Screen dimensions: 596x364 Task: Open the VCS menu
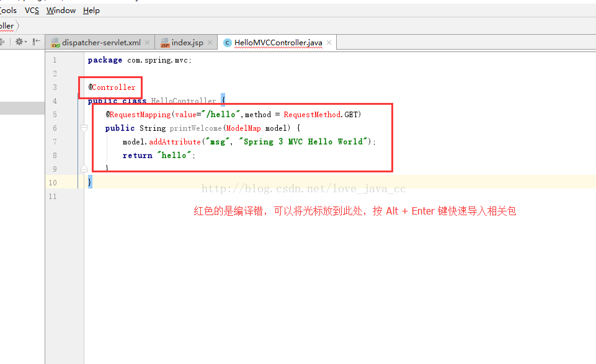pyautogui.click(x=32, y=11)
